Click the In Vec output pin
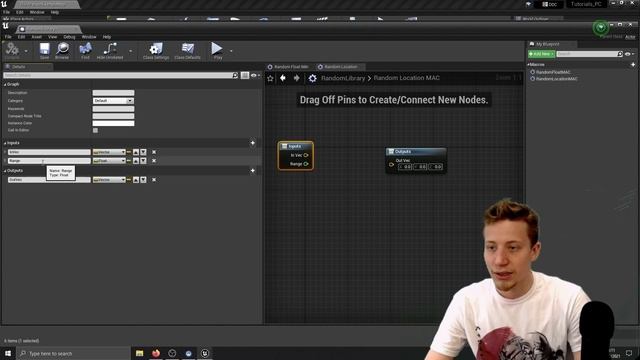Image resolution: width=640 pixels, height=360 pixels. (306, 155)
